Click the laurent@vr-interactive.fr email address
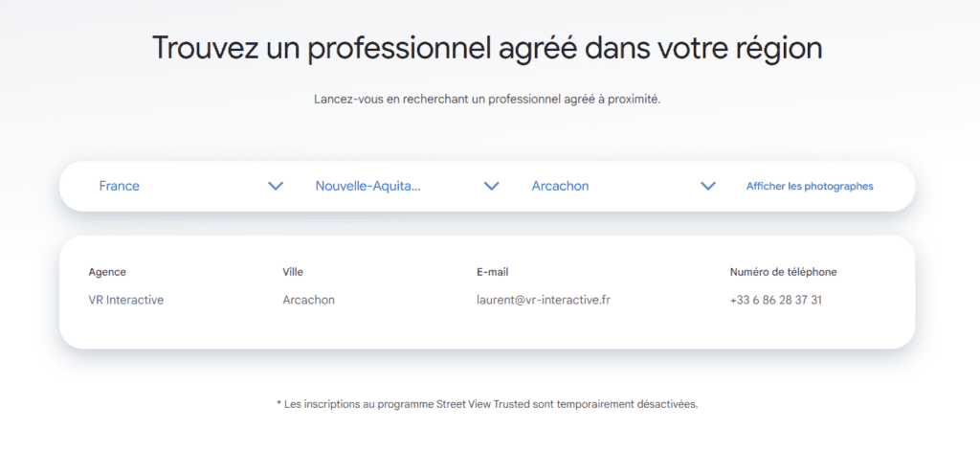The width and height of the screenshot is (980, 452). [544, 300]
